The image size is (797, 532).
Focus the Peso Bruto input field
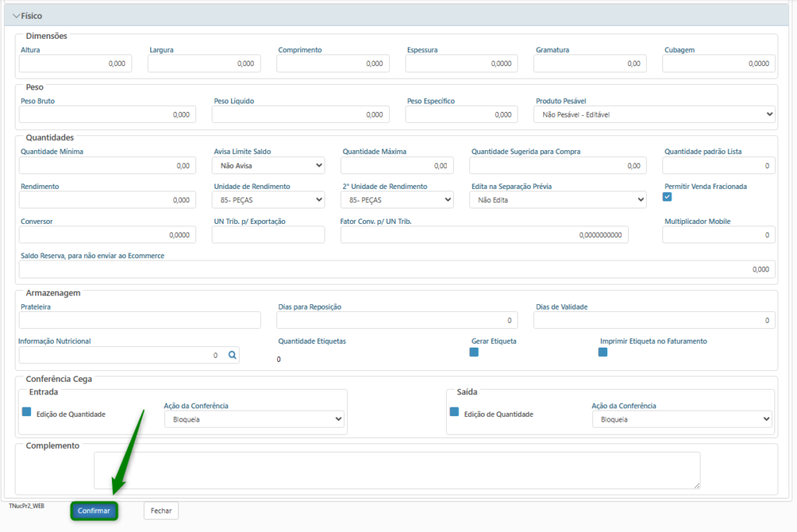107,114
